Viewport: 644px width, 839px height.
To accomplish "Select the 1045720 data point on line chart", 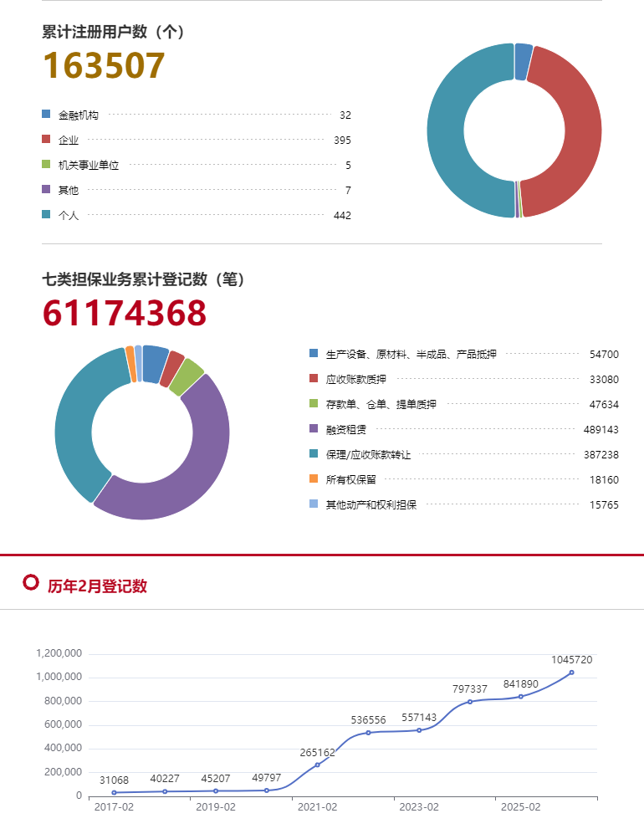I will coord(571,673).
